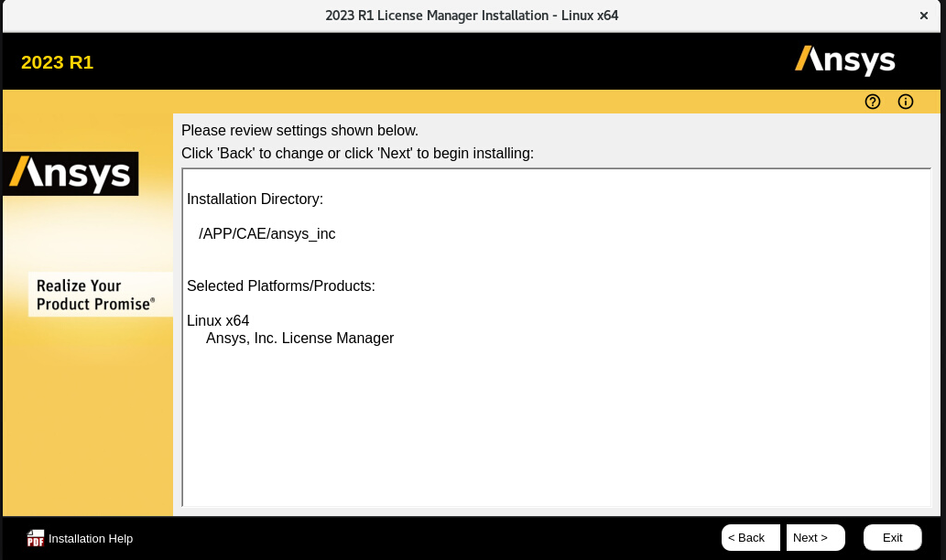Click the 'Linux x64' platform entry
Screen dimensions: 946x560
click(218, 320)
